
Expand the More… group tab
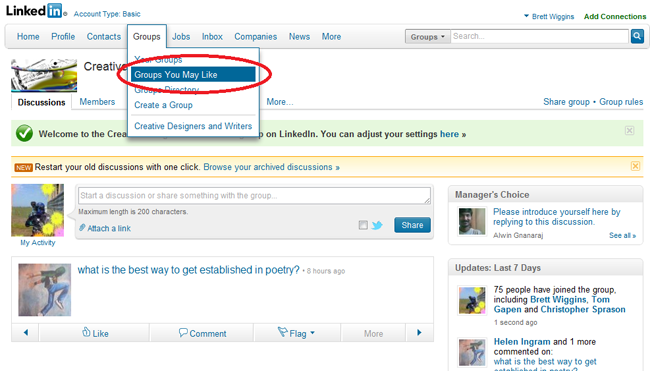280,102
